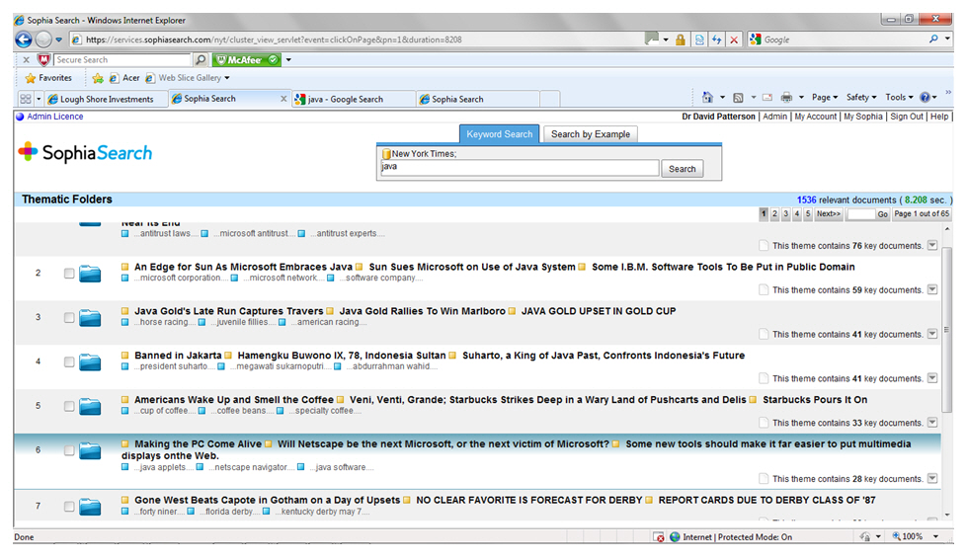Expand dropdown for the Banned in Jakarta theme row
Screen dimensions: 967x560
[x=932, y=378]
